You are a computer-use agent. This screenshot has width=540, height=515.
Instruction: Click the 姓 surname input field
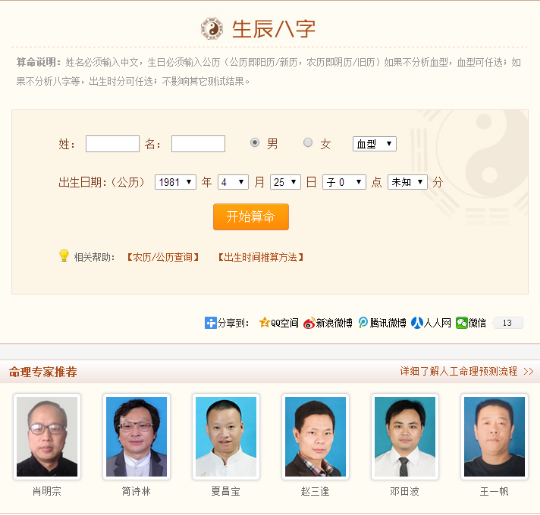tap(113, 144)
